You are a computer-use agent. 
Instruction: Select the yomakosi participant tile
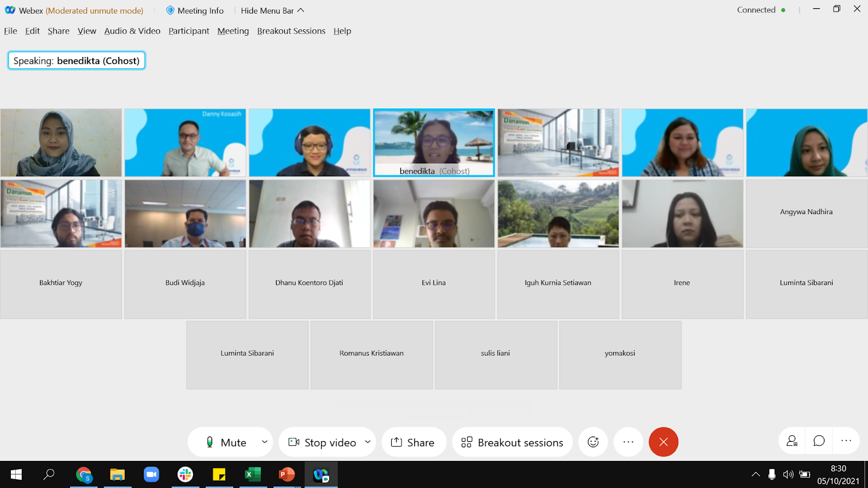pos(620,355)
